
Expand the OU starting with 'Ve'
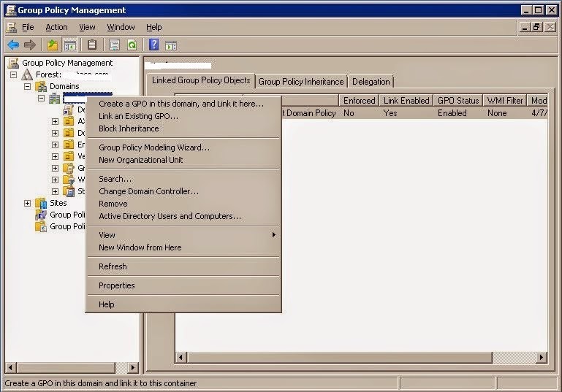(56, 156)
